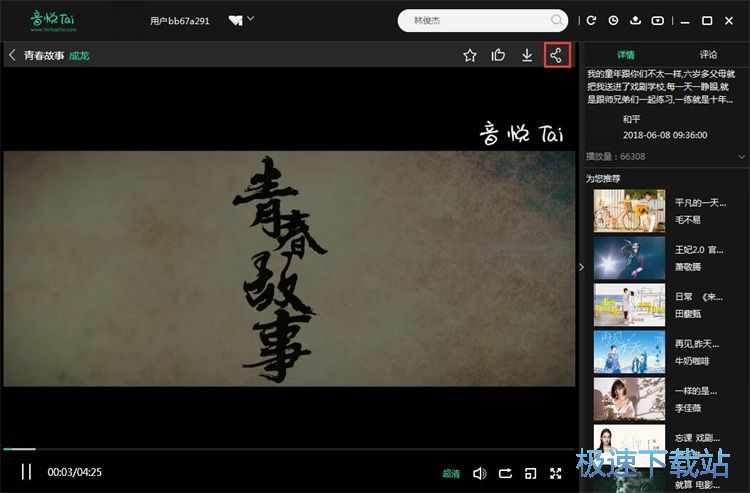Open play history clock icon

[613, 21]
